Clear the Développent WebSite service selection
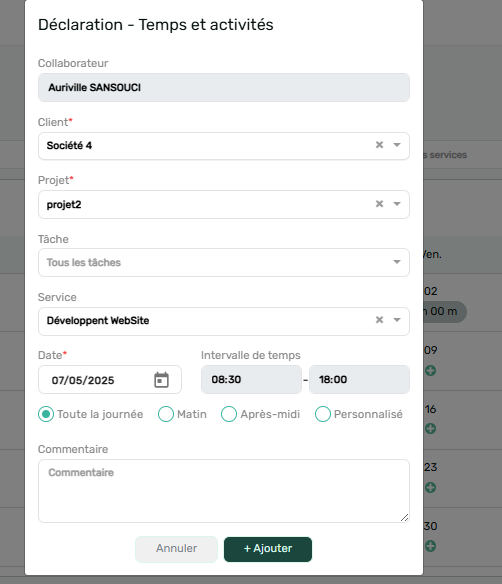 (379, 320)
